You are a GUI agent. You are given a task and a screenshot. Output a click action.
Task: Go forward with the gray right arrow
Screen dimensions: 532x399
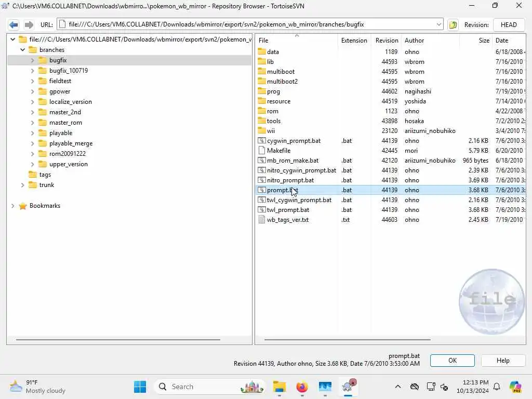coord(29,24)
